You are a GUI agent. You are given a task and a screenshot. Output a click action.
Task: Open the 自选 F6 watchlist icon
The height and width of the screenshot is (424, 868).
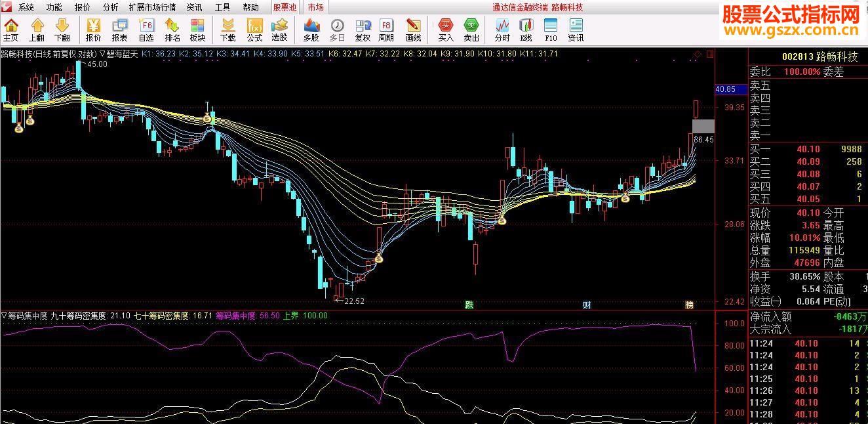click(x=146, y=31)
